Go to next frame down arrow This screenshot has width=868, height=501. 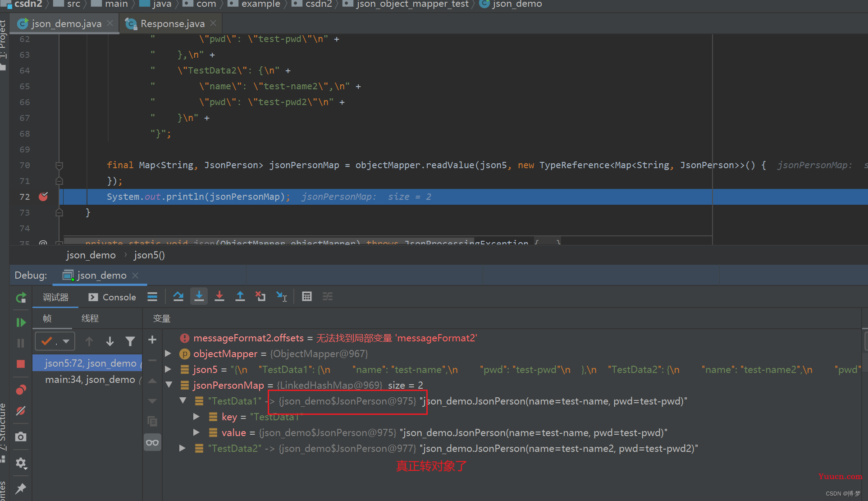pos(110,341)
